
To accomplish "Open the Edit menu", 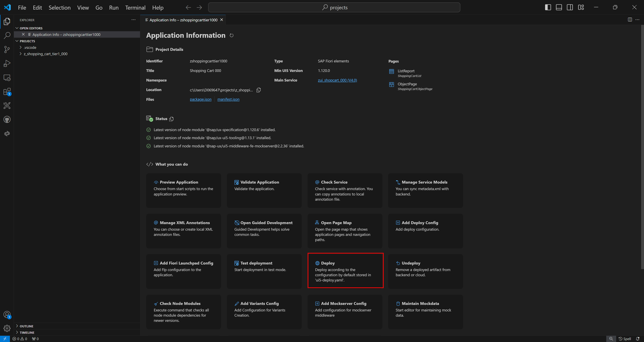I will 38,8.
